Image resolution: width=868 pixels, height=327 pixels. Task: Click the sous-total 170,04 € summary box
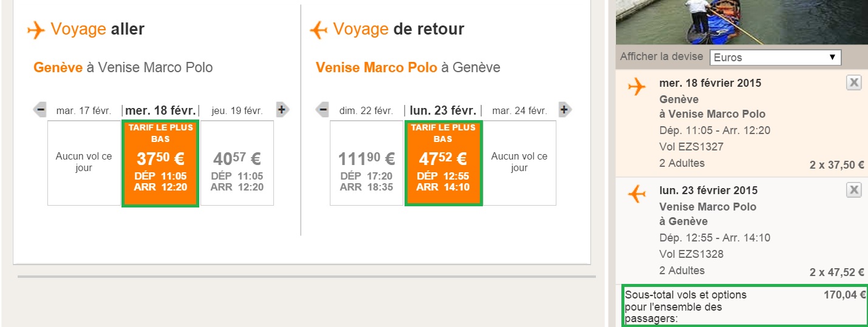(x=745, y=306)
